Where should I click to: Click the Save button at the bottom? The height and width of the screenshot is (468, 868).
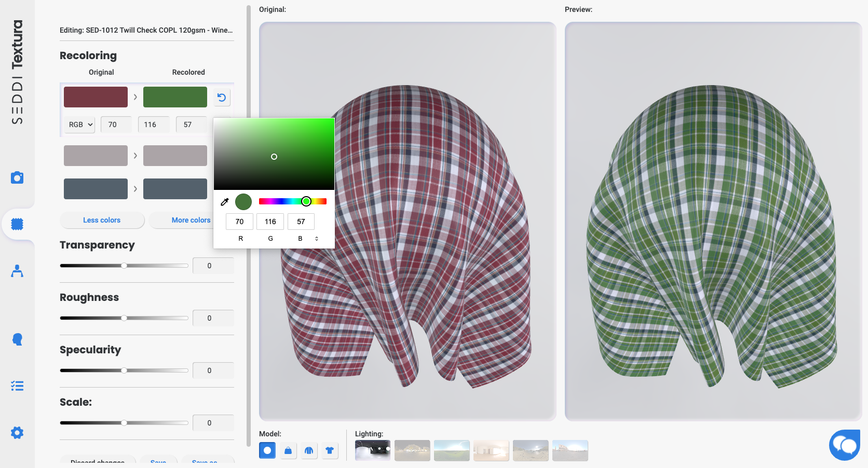pos(158,462)
